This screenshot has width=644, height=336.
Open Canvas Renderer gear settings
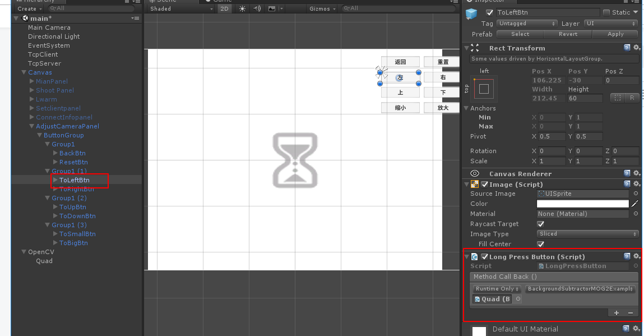637,173
